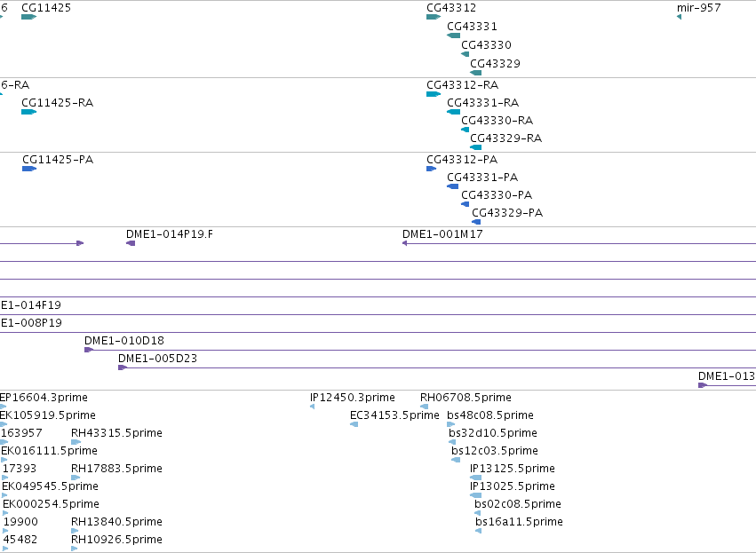The width and height of the screenshot is (756, 553).
Task: Click the CG11425-PA protein arrow glyph
Action: click(29, 169)
